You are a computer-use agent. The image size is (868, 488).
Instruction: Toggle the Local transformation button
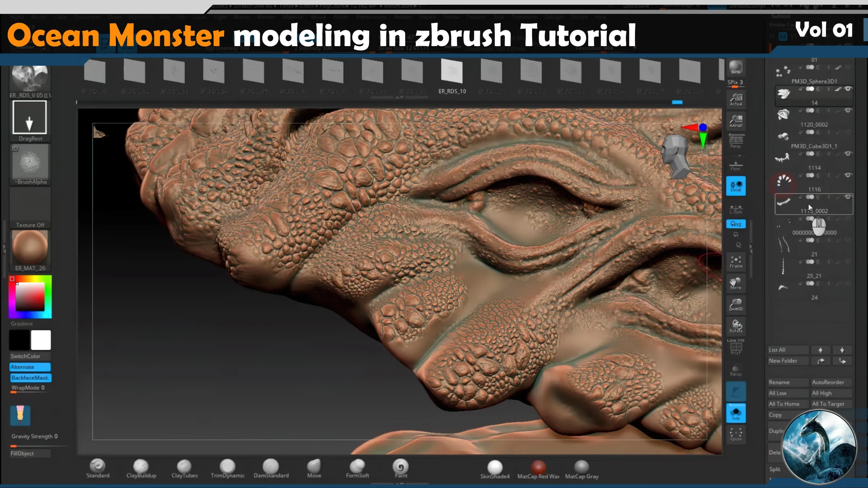click(x=736, y=186)
